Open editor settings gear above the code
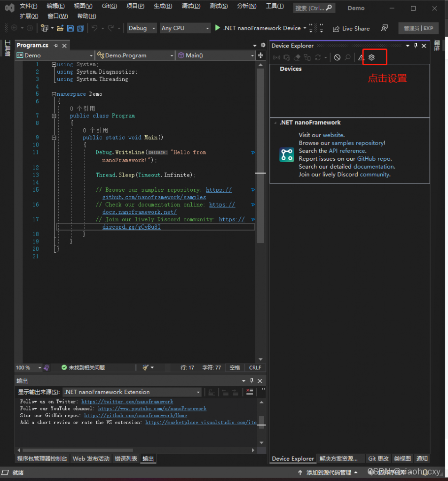Screen dimensions: 448x481 click(x=263, y=45)
